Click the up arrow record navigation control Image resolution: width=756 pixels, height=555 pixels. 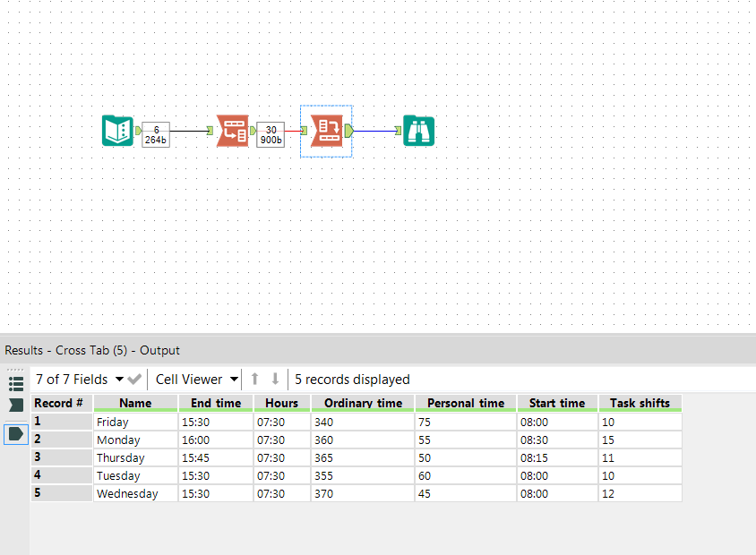pos(256,379)
